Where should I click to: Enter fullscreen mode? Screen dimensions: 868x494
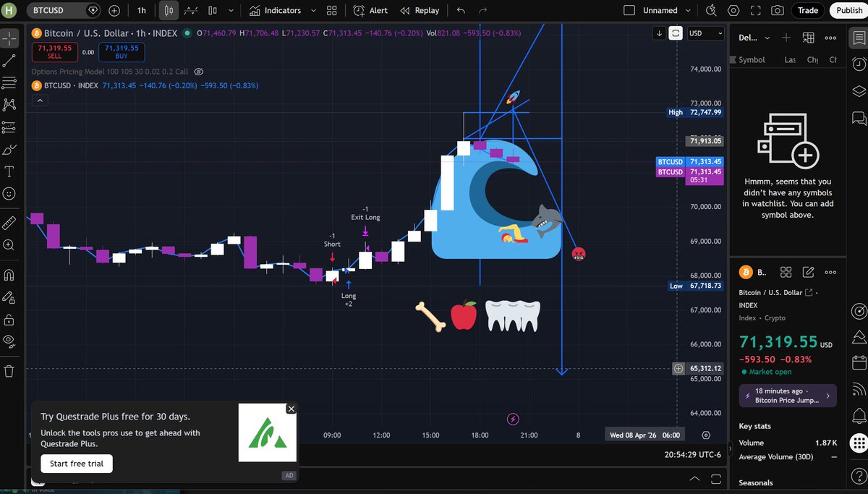pos(755,10)
